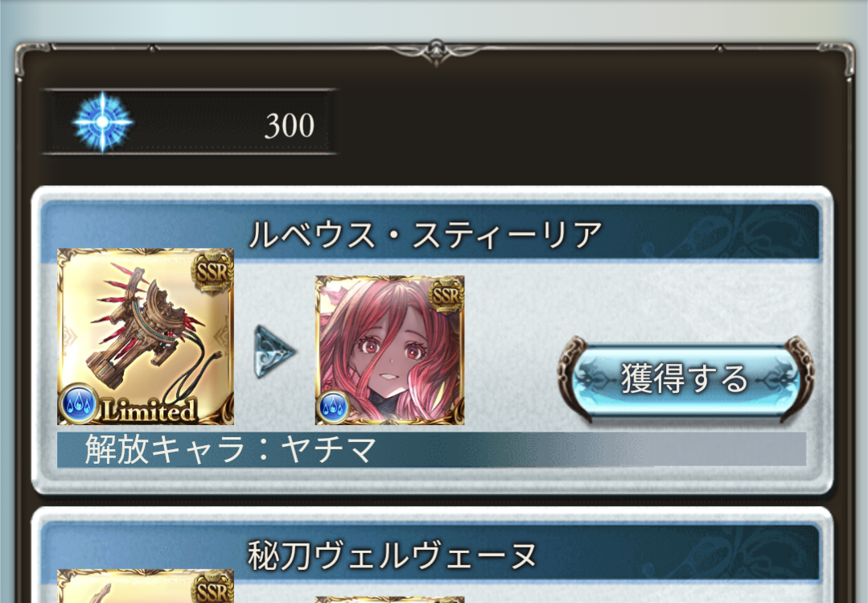Click the spark count showing 300
Viewport: 868px width, 603px height.
(x=290, y=126)
